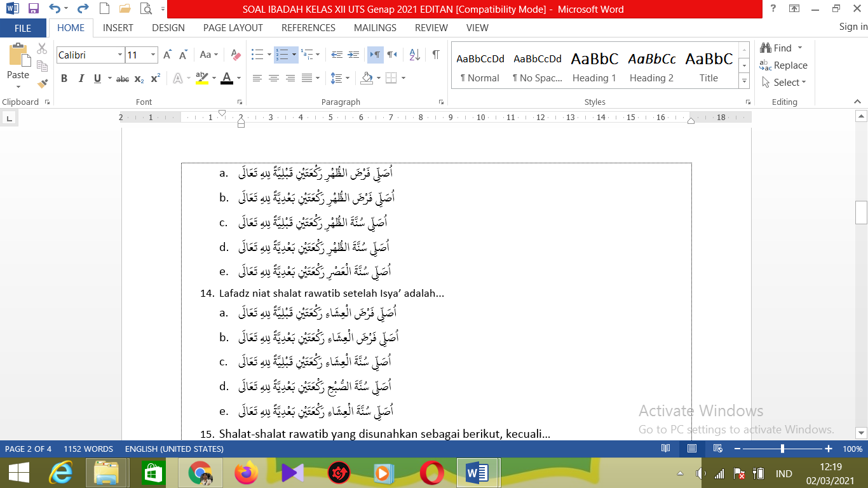This screenshot has height=488, width=868.
Task: Open Firefox from the Windows taskbar
Action: (x=247, y=473)
